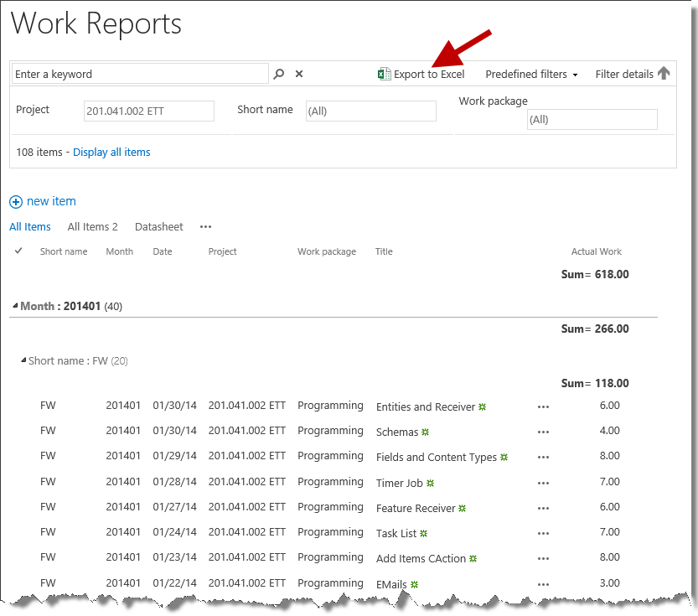Click the Export to Excel button
The height and width of the screenshot is (616, 698).
(x=421, y=74)
